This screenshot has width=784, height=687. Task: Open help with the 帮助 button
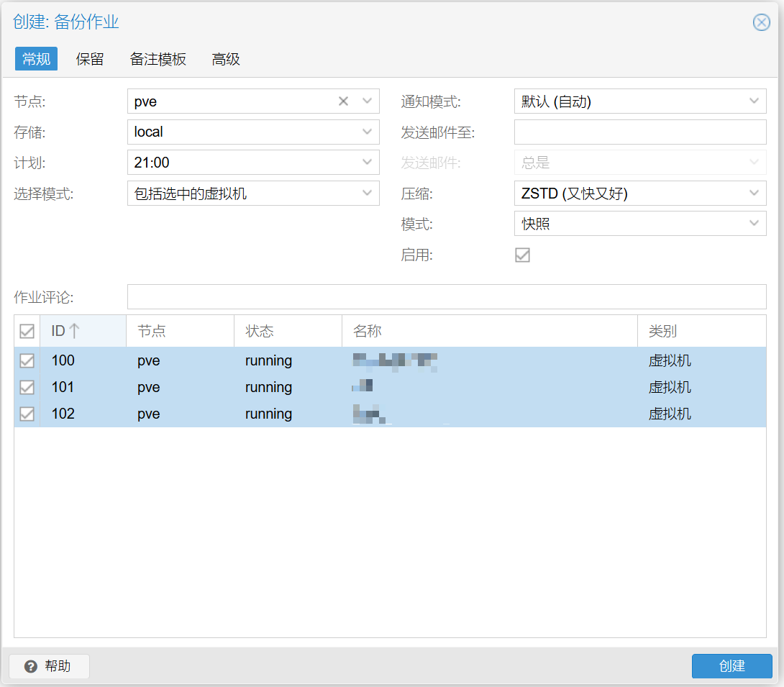click(49, 666)
